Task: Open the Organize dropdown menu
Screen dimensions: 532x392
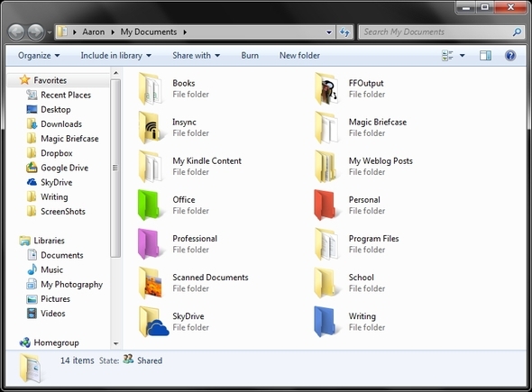Action: (x=39, y=55)
